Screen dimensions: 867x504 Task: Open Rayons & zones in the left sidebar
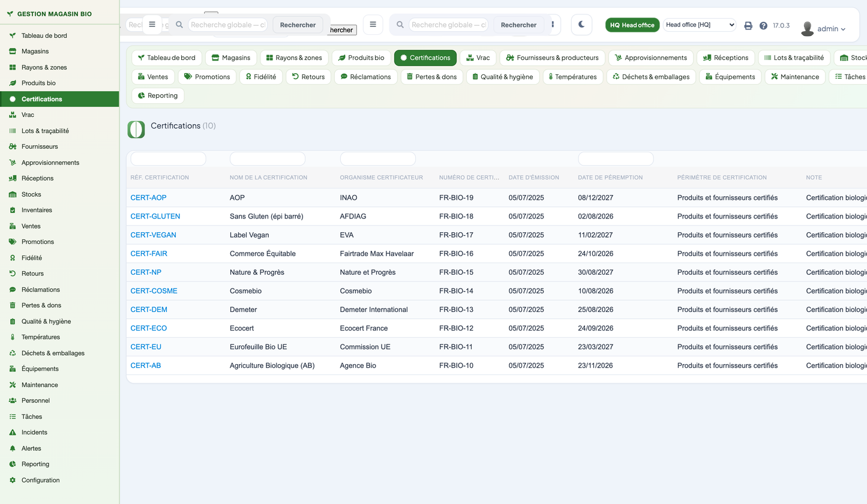pyautogui.click(x=59, y=67)
